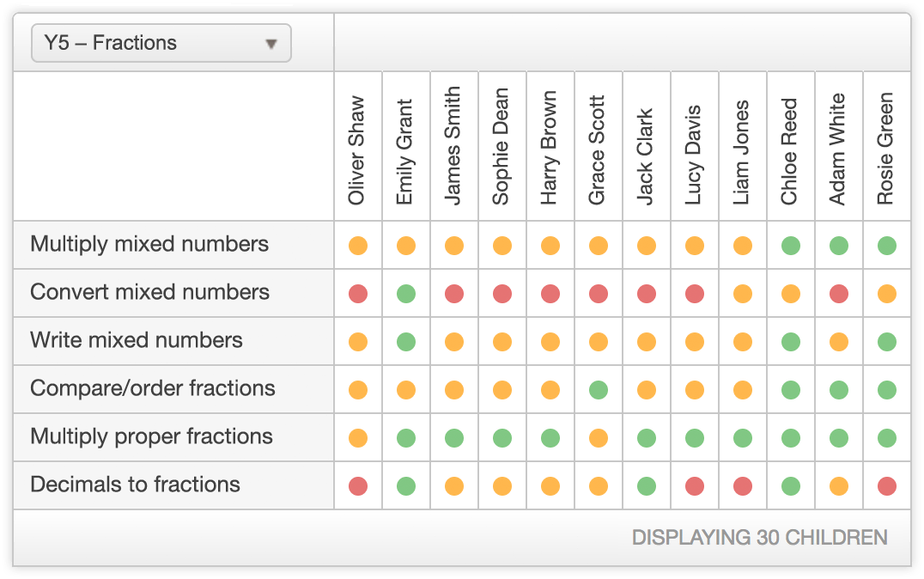Viewport: 924px width, 579px height.
Task: Select Chloe Reed's green Multiply mixed numbers dot
Action: [791, 246]
